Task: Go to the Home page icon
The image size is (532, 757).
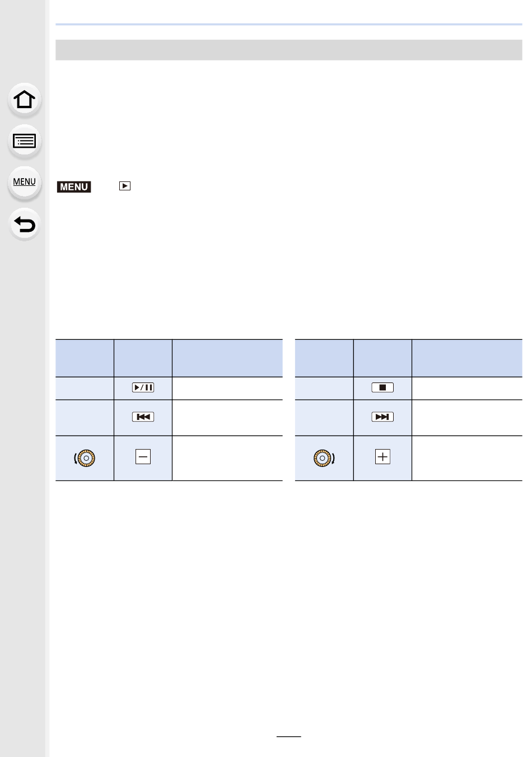Action: (25, 100)
